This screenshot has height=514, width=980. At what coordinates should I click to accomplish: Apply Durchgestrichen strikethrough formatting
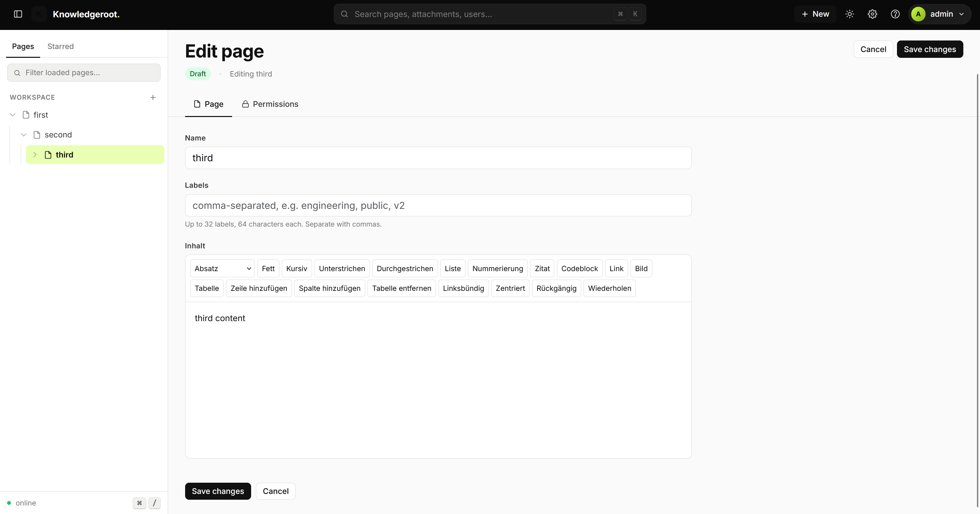[405, 268]
